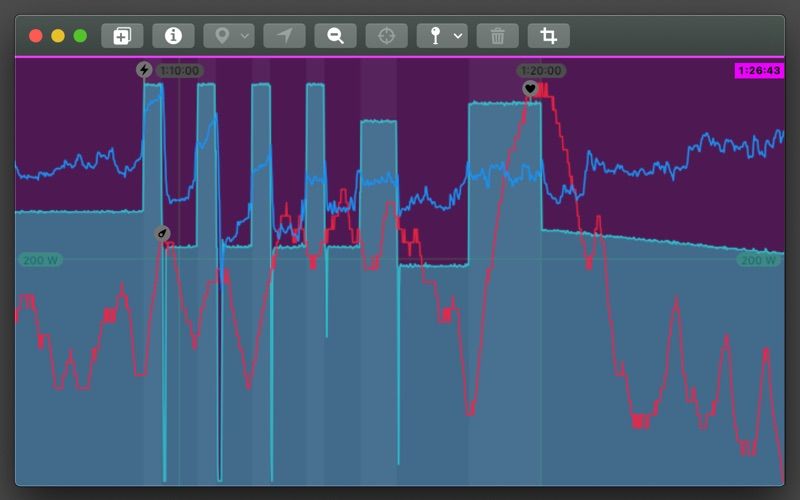The width and height of the screenshot is (800, 500).
Task: Minimize the window with yellow button
Action: (x=58, y=36)
